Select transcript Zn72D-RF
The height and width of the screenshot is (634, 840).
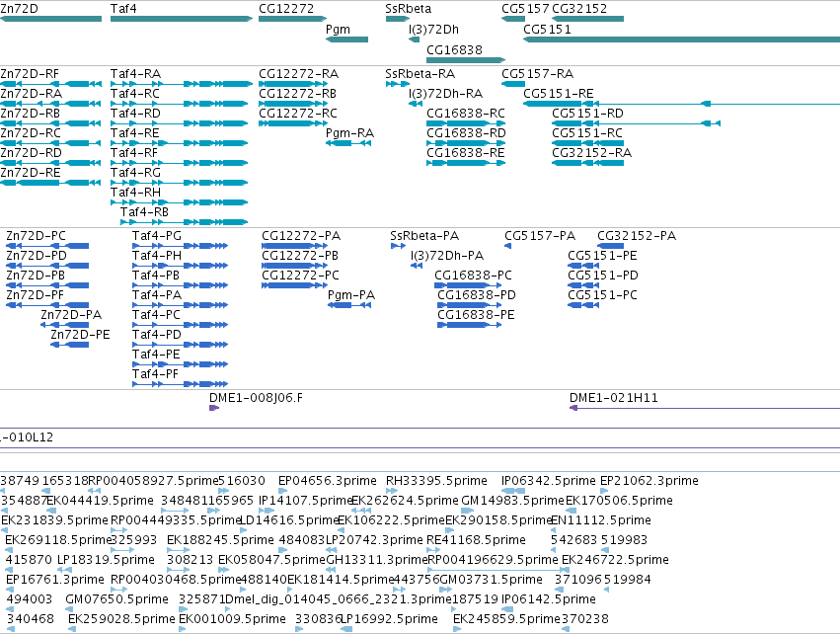(30, 74)
